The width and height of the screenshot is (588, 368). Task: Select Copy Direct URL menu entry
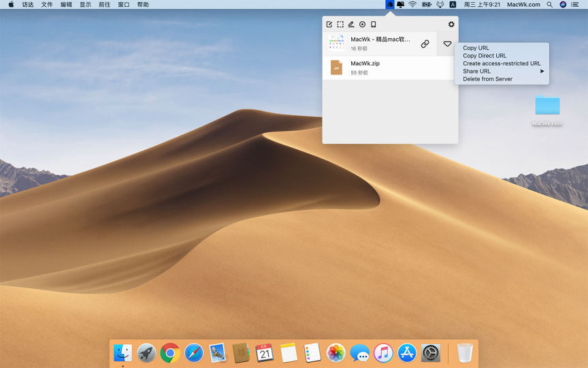tap(485, 56)
